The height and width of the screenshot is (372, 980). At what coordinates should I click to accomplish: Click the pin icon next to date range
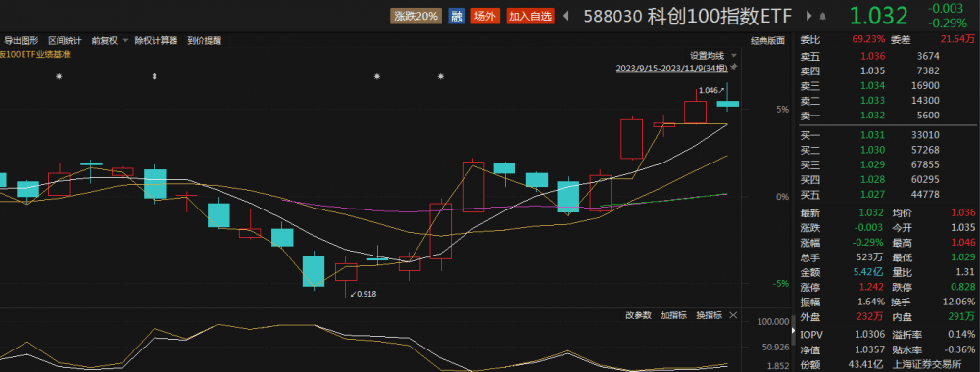coord(734,68)
